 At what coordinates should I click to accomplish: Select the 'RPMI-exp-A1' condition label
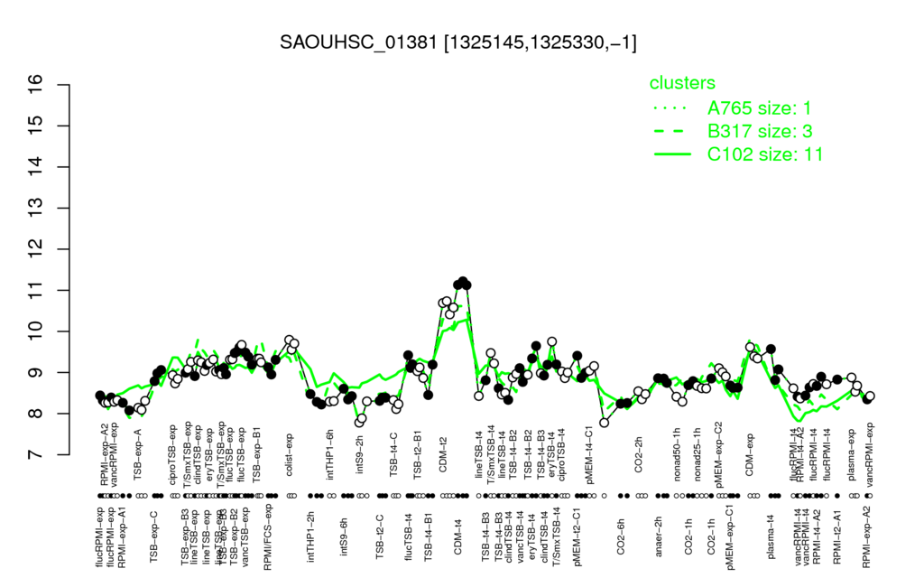pyautogui.click(x=122, y=536)
